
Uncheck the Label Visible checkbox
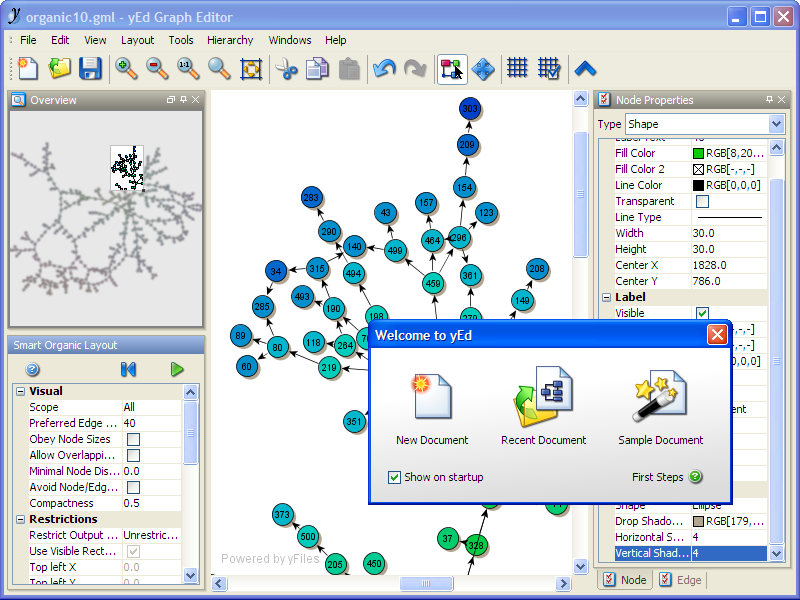pos(702,313)
